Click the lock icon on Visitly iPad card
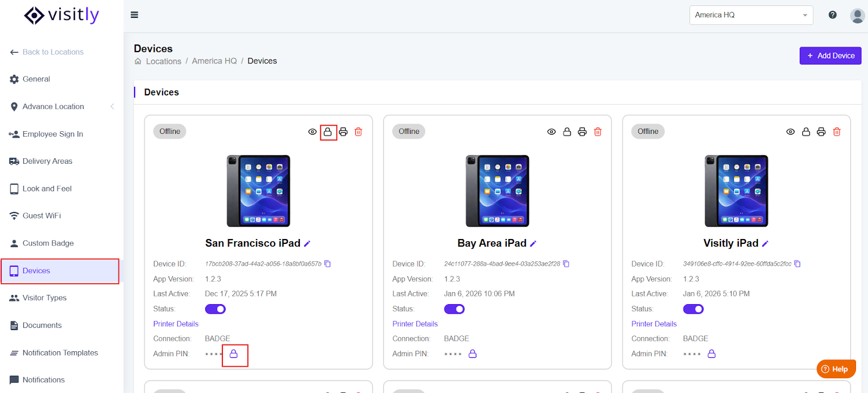This screenshot has width=868, height=393. click(806, 132)
